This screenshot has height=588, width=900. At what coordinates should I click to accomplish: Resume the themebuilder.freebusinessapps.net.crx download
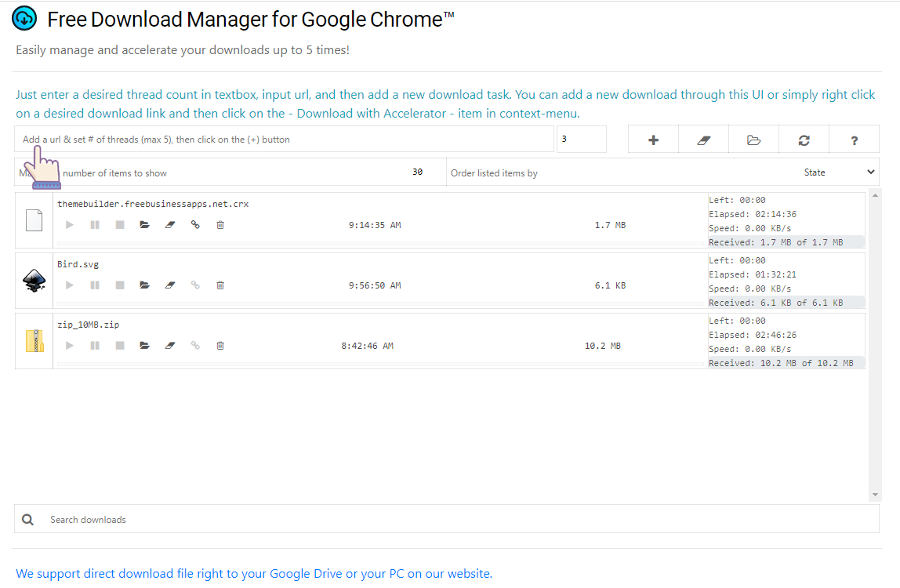(x=70, y=225)
